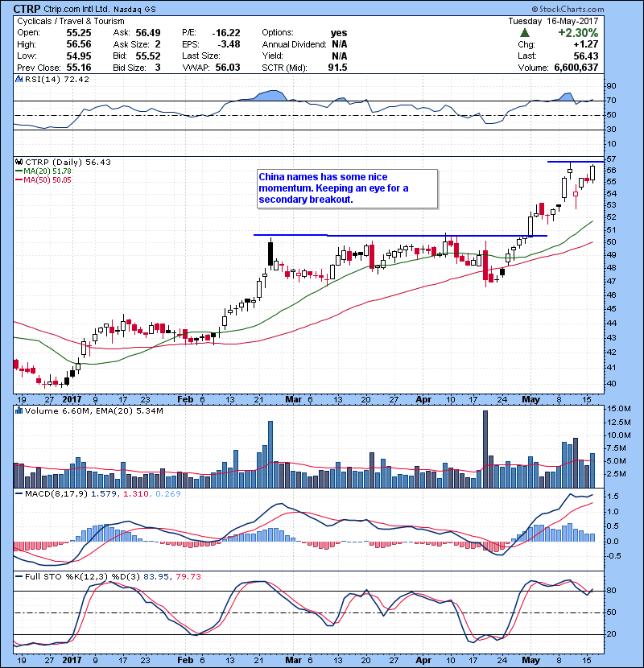Click the Prev Close value 55.16
Viewport: 644px width, 668px height.
pyautogui.click(x=79, y=68)
